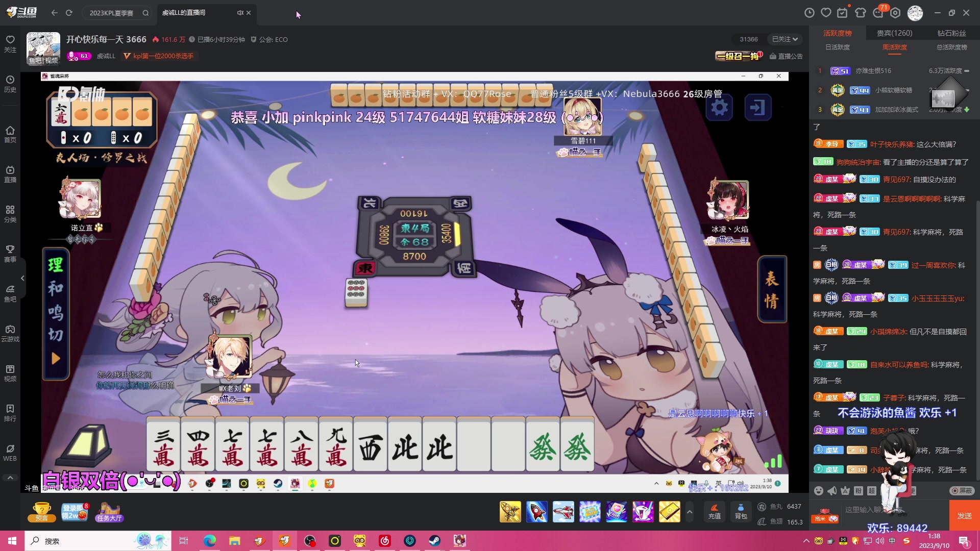Screen dimensions: 980x551
Task: Open Yuba (鱼吧) in sidebar
Action: click(10, 294)
